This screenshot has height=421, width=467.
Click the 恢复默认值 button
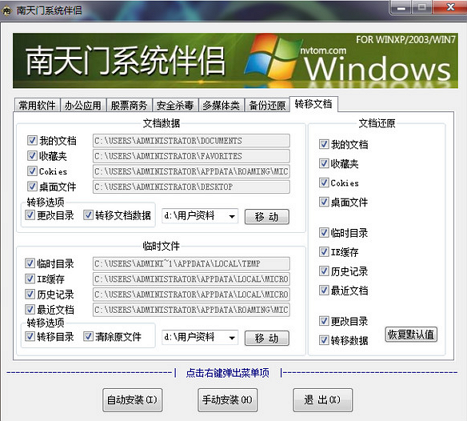[x=411, y=334]
